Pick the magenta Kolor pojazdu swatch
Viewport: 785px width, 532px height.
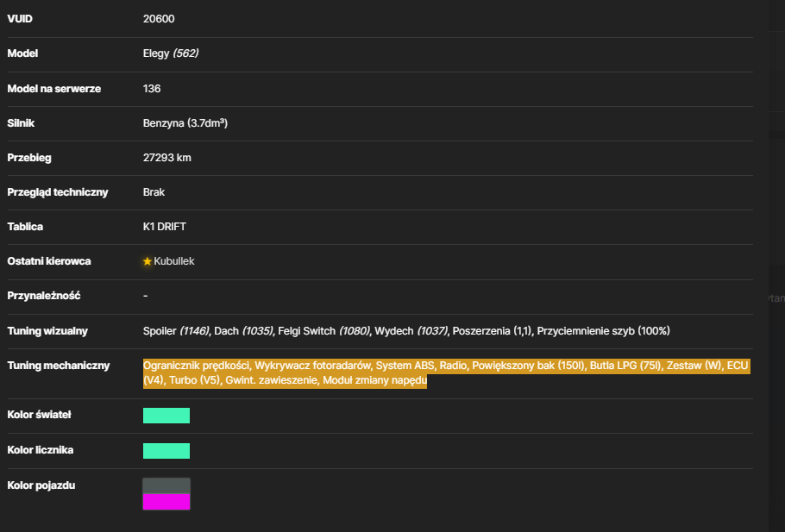coord(166,502)
